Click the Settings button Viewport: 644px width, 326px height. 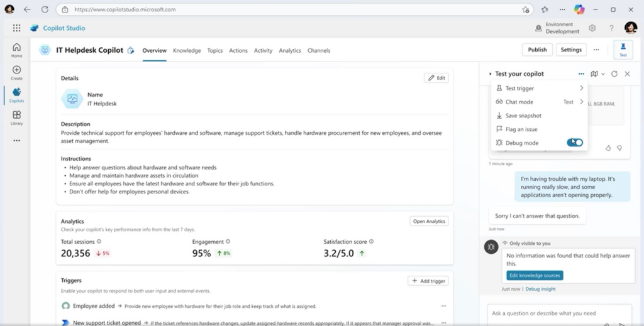571,50
